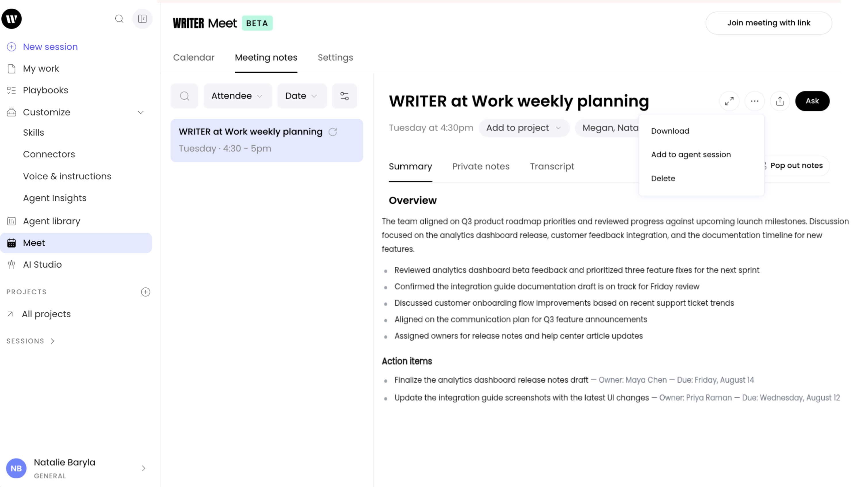Image resolution: width=868 pixels, height=487 pixels.
Task: Add a new project with plus icon
Action: tap(146, 292)
